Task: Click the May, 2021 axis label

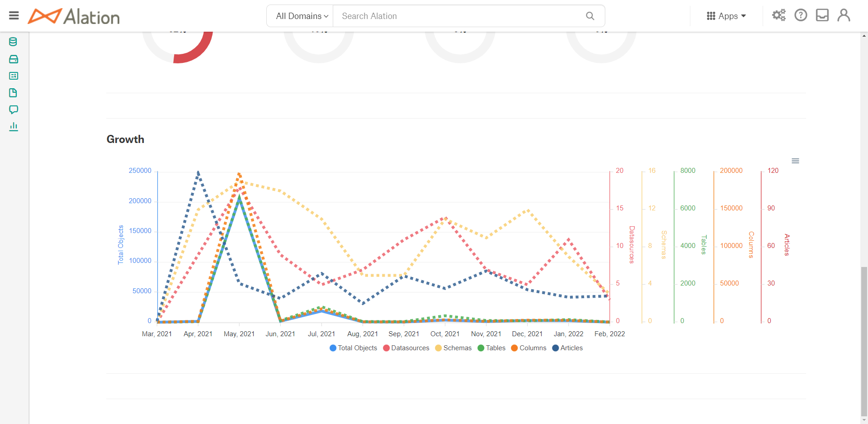Action: (x=239, y=334)
